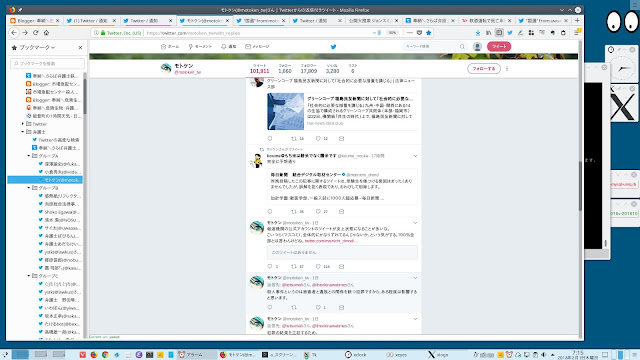This screenshot has width=640, height=360.
Task: Retweet the kouma tweet showing 16 retweets
Action: [294, 211]
